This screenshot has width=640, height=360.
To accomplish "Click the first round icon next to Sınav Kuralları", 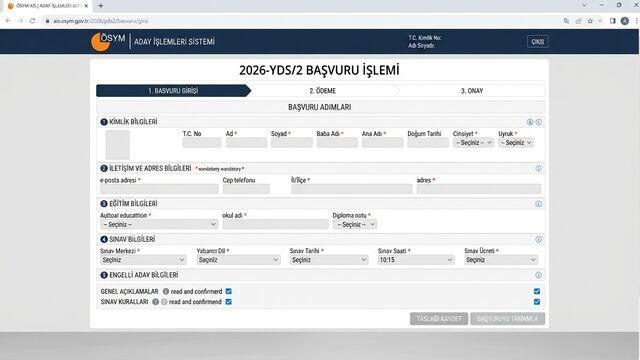I will click(x=156, y=302).
